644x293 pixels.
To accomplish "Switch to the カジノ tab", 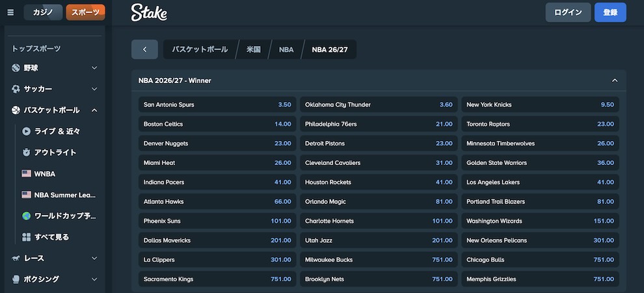I will (43, 12).
